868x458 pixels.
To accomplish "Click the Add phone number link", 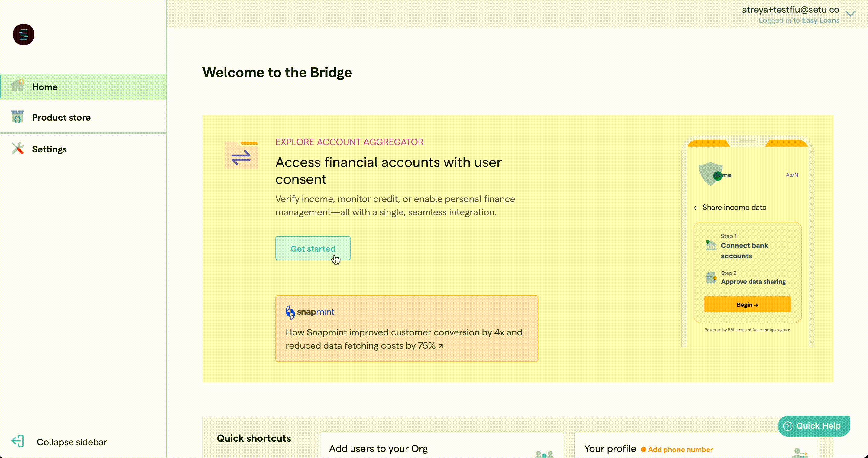I will 680,449.
